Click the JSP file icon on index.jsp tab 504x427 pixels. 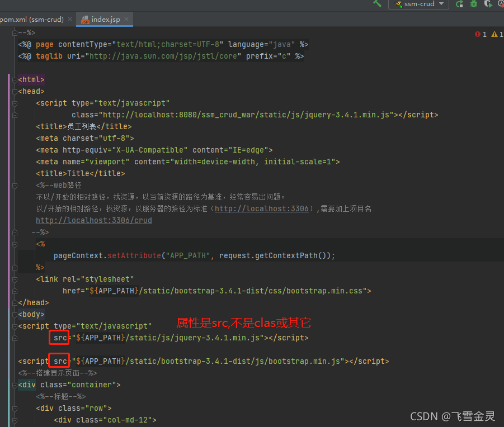pos(85,20)
